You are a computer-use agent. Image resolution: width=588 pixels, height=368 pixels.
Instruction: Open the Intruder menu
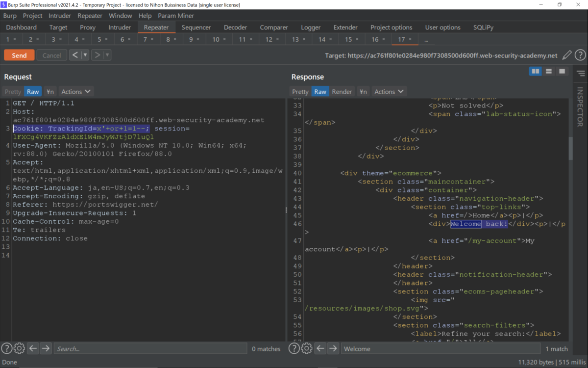(x=60, y=16)
